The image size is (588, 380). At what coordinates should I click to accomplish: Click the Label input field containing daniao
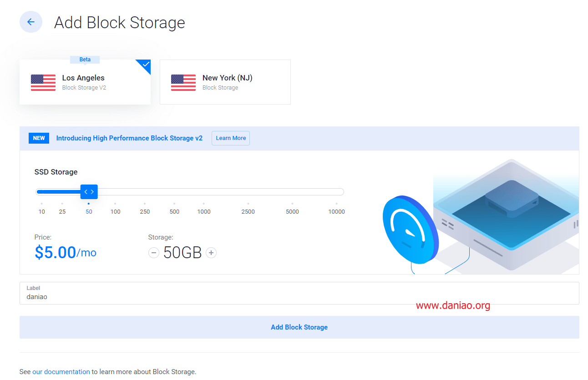[x=299, y=293]
